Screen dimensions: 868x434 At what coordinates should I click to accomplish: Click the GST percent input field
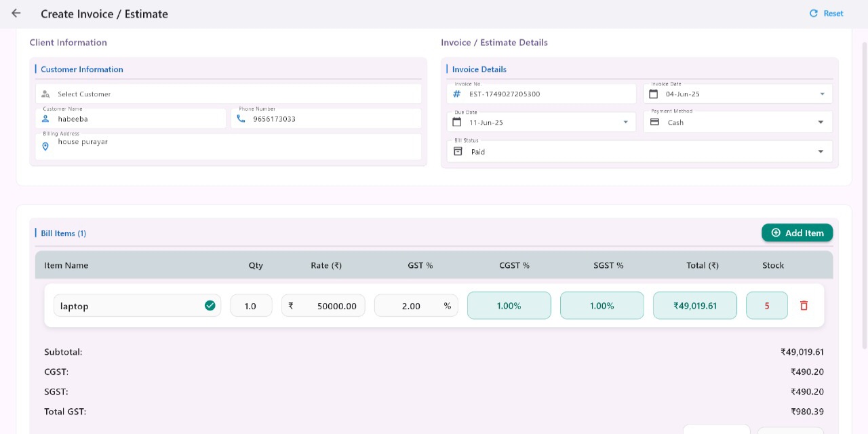pyautogui.click(x=410, y=306)
